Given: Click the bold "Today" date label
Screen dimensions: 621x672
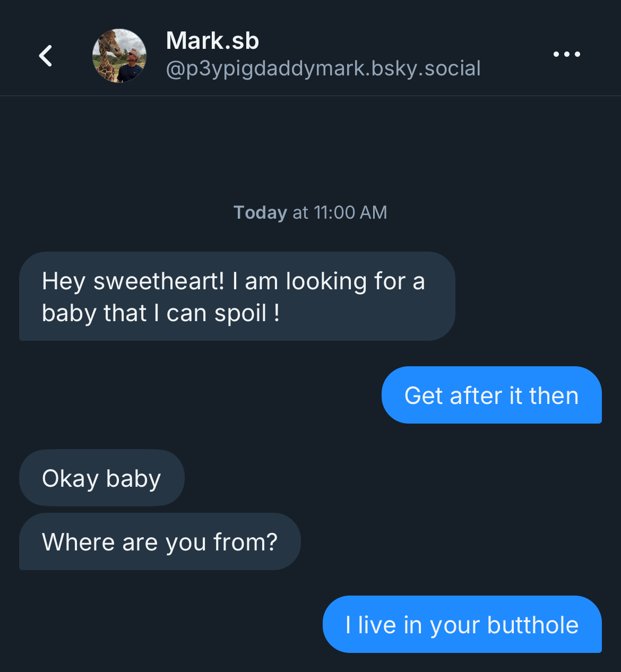Looking at the screenshot, I should point(260,212).
